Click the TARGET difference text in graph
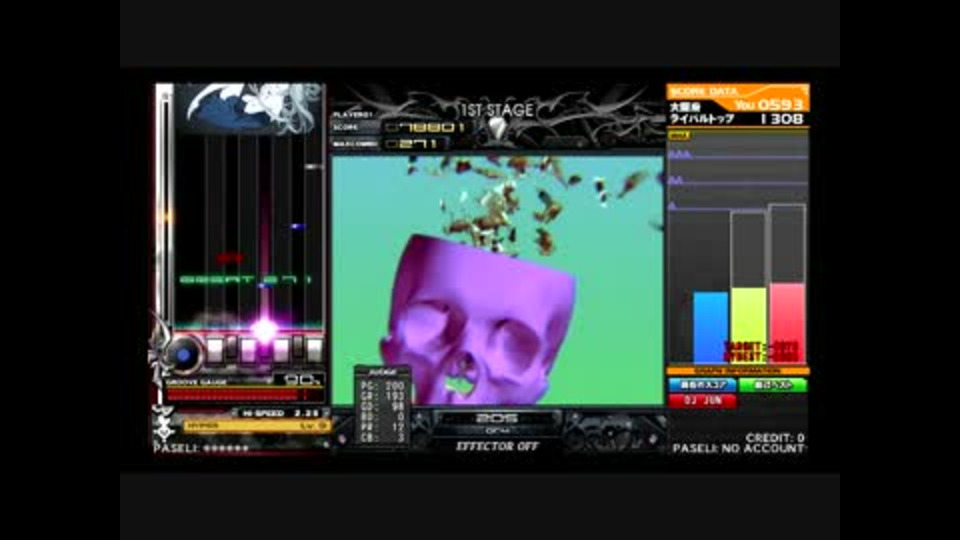Image resolution: width=960 pixels, height=540 pixels. (761, 346)
